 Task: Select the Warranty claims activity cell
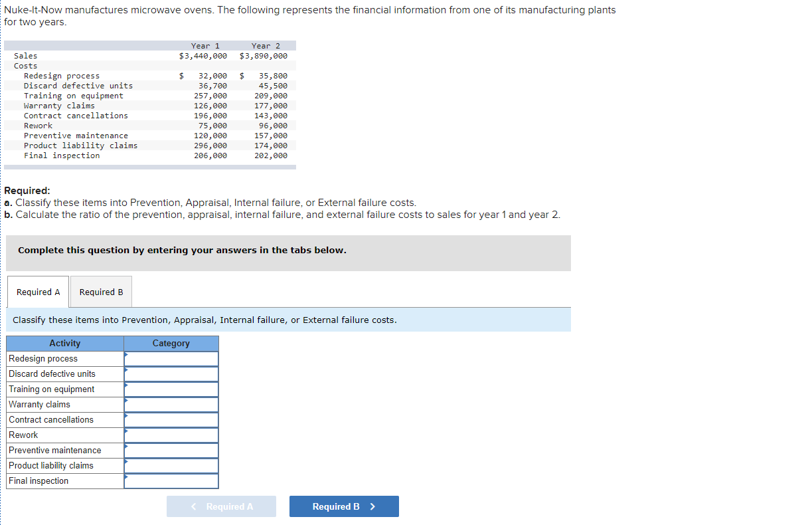point(65,405)
